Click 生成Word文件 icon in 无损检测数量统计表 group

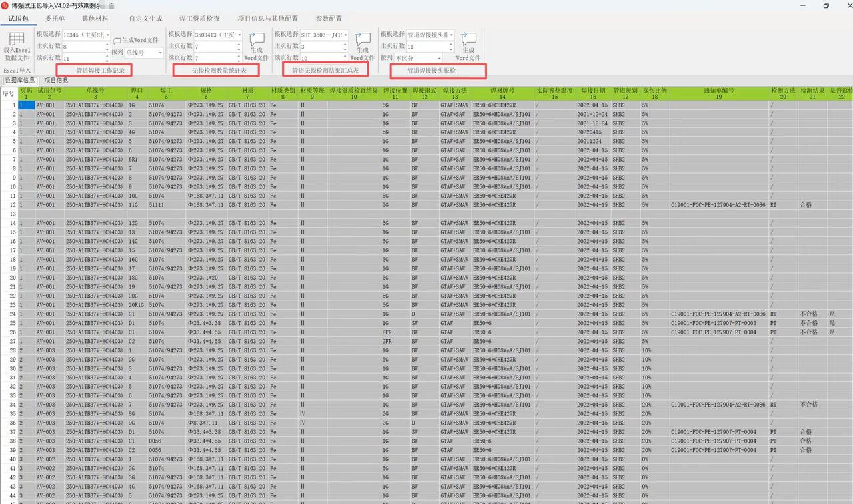[256, 40]
